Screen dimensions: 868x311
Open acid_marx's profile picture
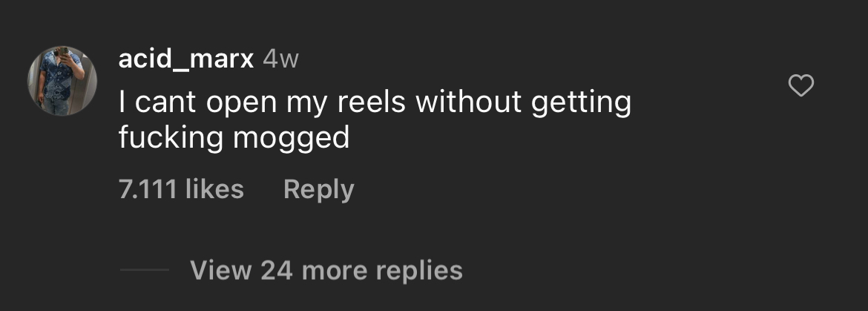click(62, 81)
